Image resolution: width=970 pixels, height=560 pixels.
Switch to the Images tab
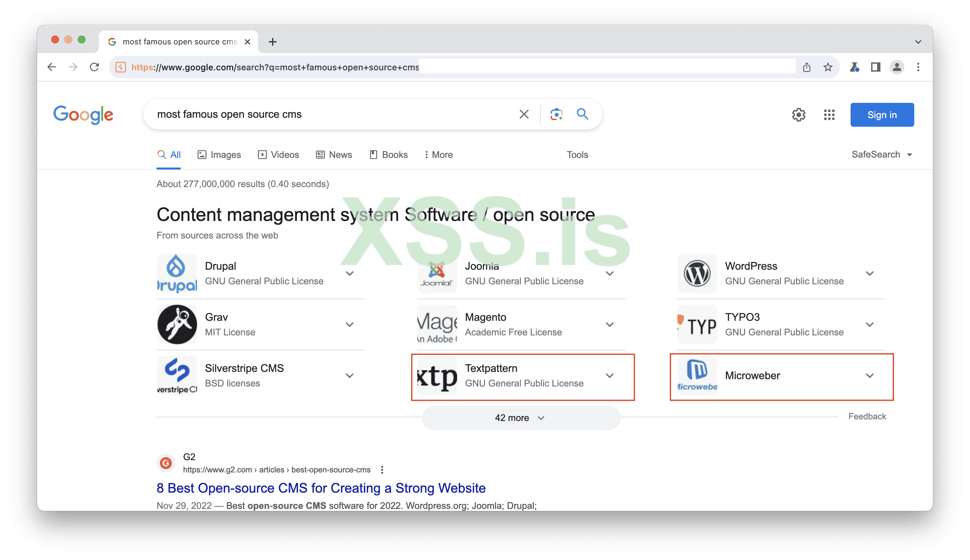[x=219, y=155]
